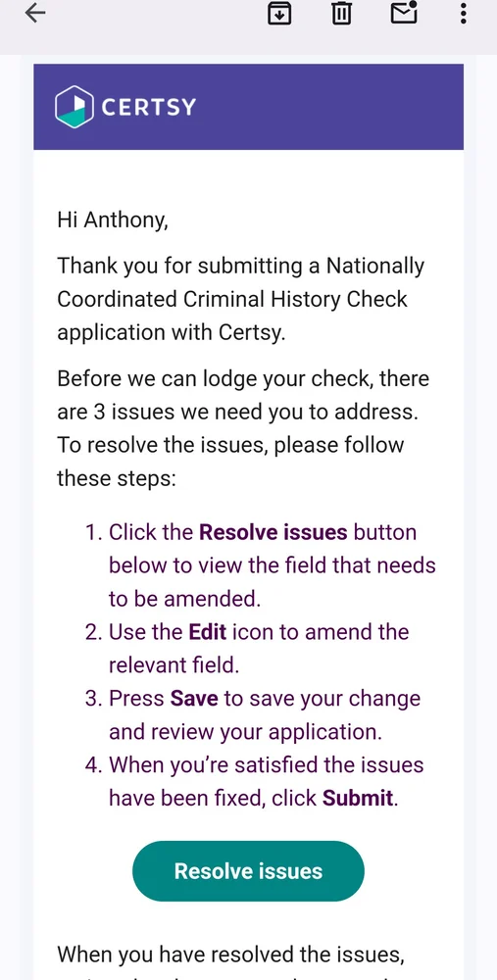Tap the bold 'Submit' word in step four
The height and width of the screenshot is (980, 497).
click(x=358, y=798)
